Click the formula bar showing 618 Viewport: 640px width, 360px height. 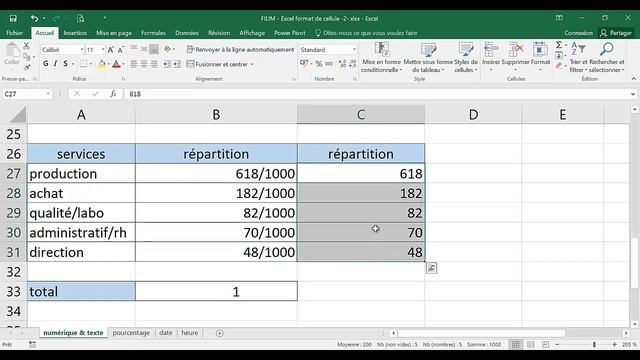[378, 94]
